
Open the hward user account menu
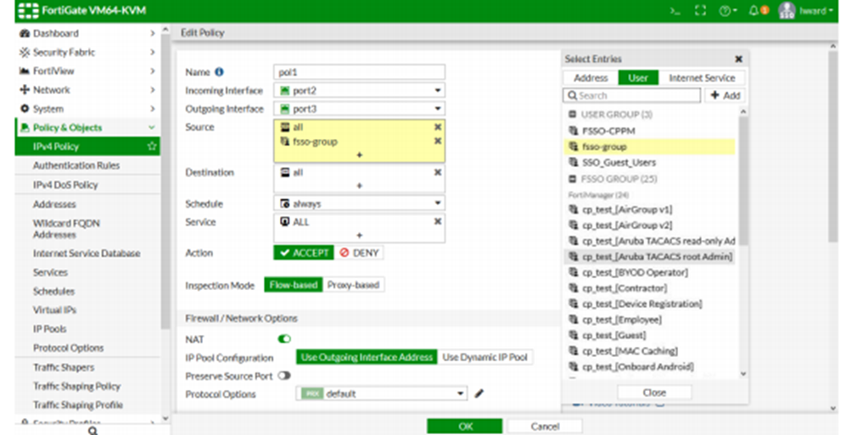(805, 10)
